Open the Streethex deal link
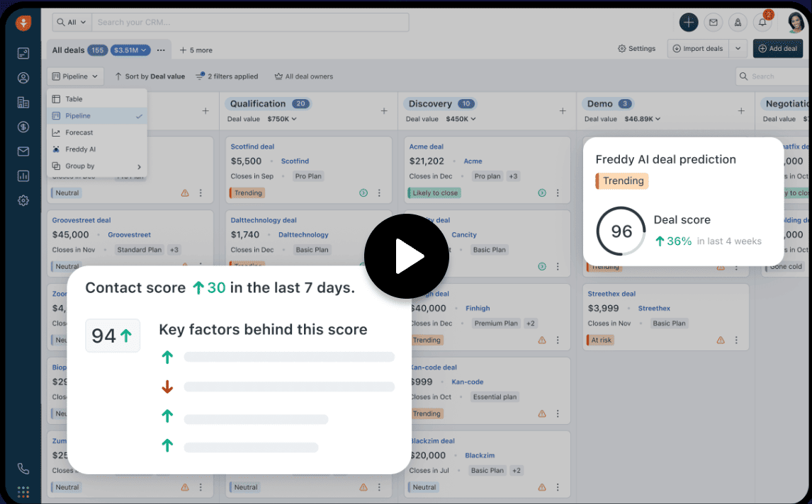Screen dimensions: 812x504 coord(611,293)
